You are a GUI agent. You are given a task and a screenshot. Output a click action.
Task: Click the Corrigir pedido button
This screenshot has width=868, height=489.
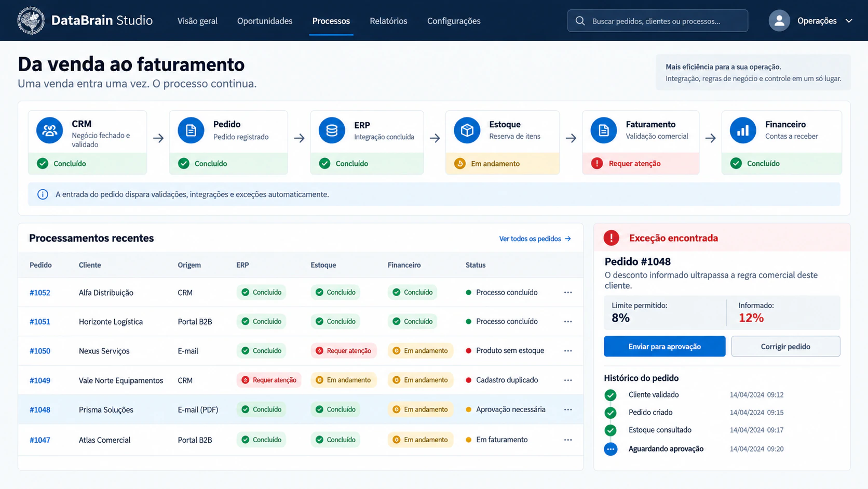pos(785,346)
